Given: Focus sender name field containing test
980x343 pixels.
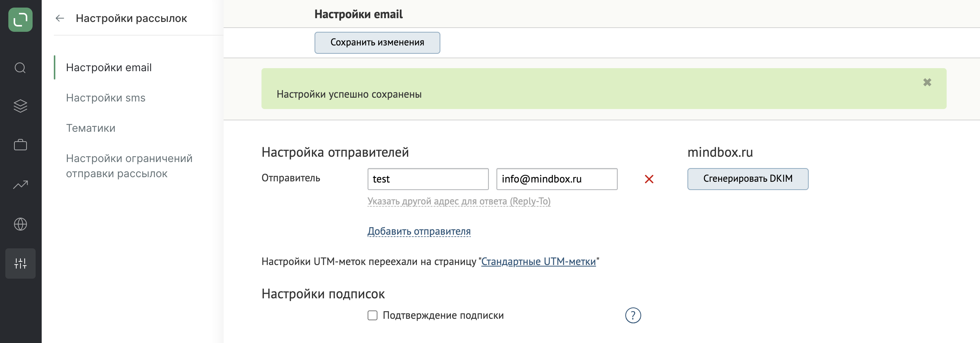Looking at the screenshot, I should [428, 179].
